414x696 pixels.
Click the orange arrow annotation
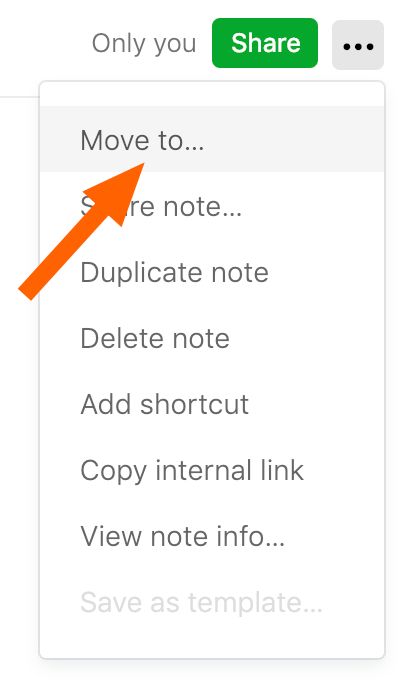[82, 231]
